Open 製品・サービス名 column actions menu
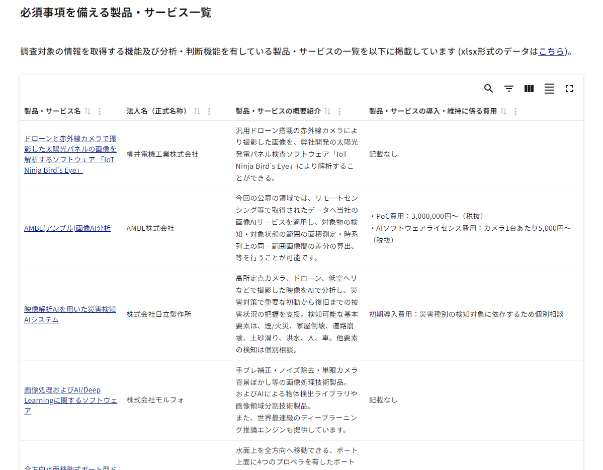Screen dimensions: 603x470 pyautogui.click(x=100, y=111)
